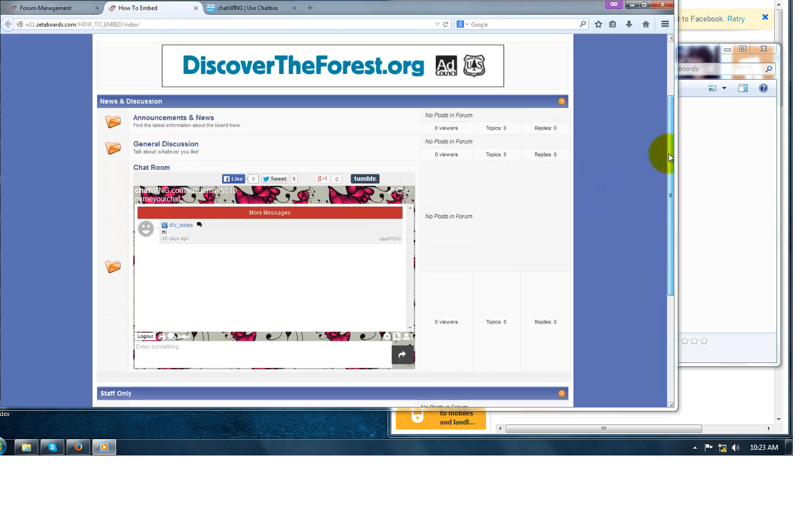812x508 pixels.
Task: Dismiss the Facebook notice with the blue X
Action: point(765,17)
